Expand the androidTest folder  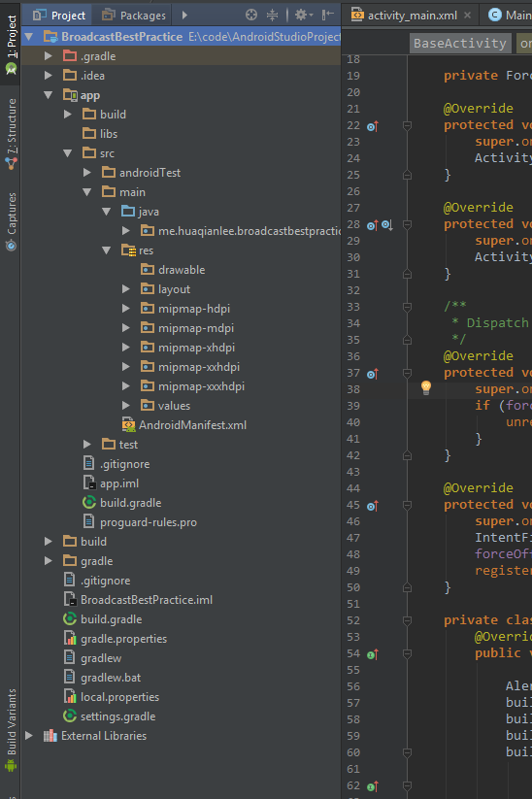[87, 173]
